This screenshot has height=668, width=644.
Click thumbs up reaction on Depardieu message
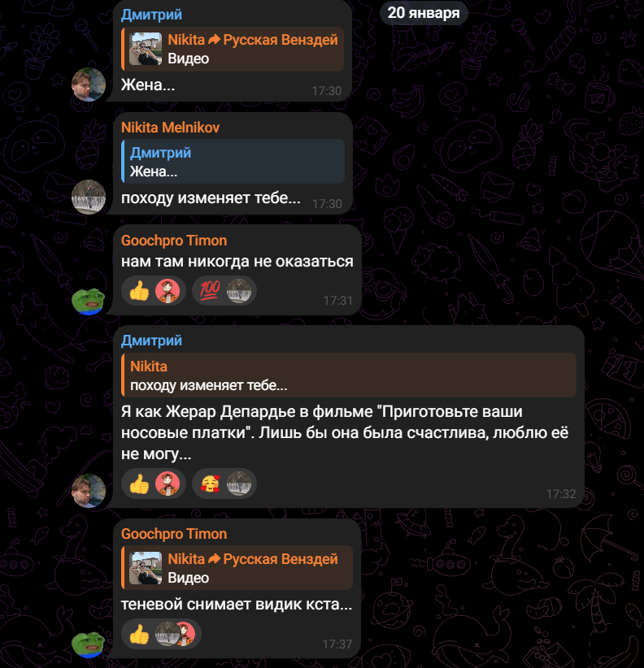tap(154, 484)
